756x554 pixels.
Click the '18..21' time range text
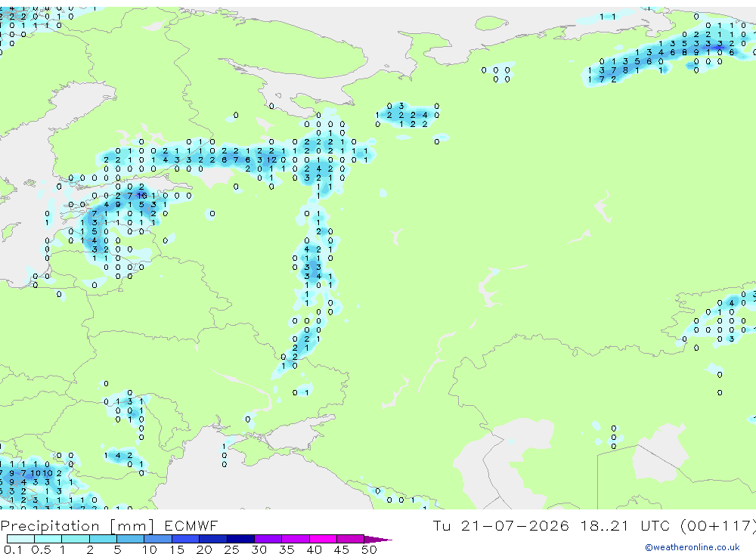coord(605,525)
